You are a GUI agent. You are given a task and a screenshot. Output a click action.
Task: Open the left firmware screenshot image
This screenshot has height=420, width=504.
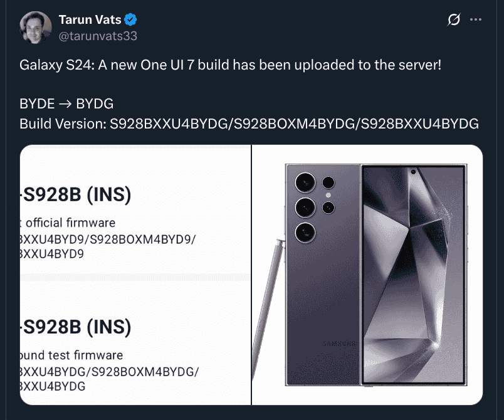[135, 275]
